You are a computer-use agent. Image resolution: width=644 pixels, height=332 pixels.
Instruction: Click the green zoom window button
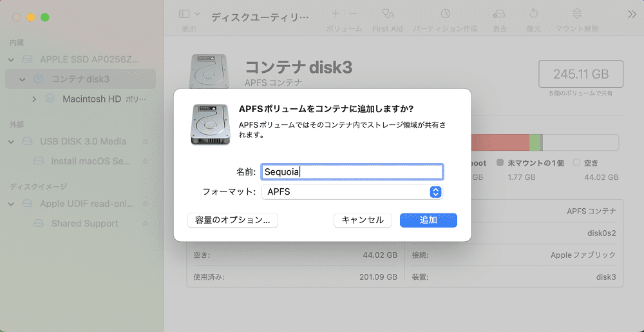(x=45, y=17)
